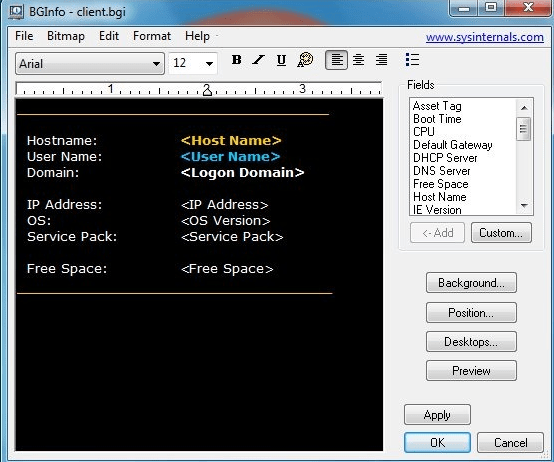Open the Bitmap menu

point(66,36)
